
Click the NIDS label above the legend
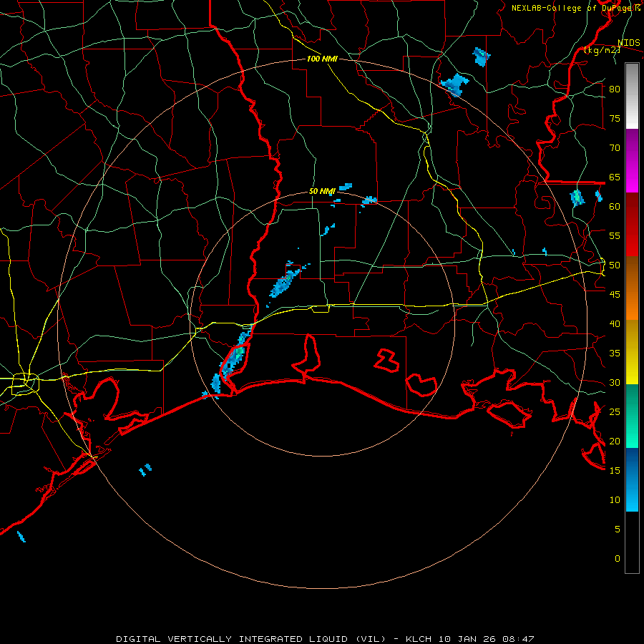629,43
